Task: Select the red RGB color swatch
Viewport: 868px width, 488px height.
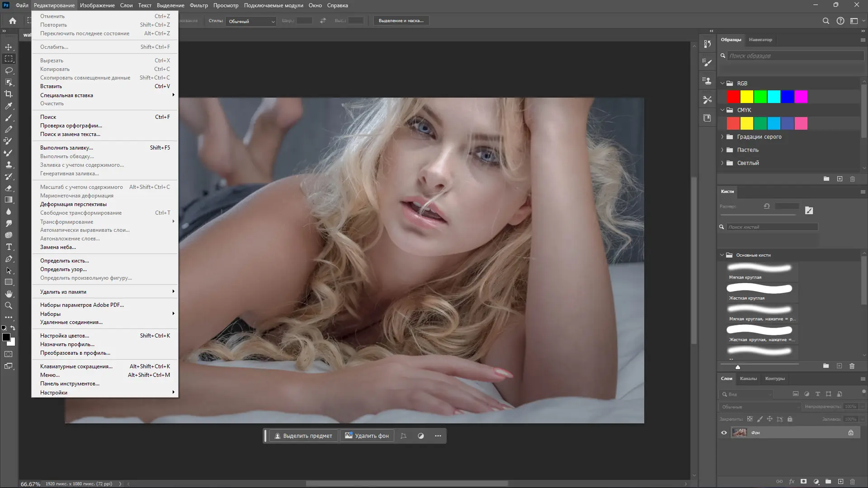Action: [733, 96]
